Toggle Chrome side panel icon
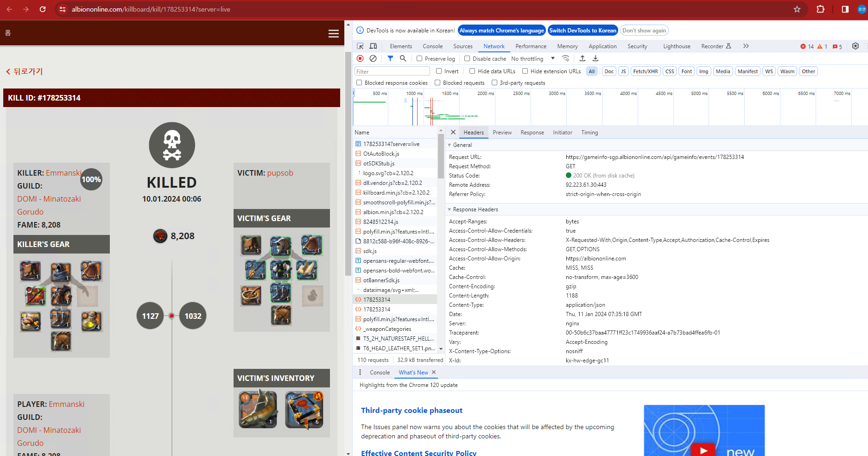 tap(845, 9)
